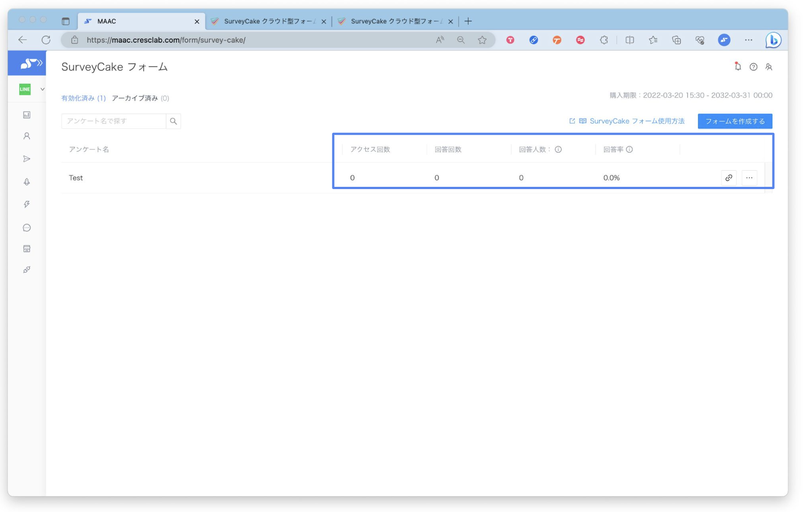Viewport: 812px width, 512px height.
Task: Click the green LINE channel icon
Action: pyautogui.click(x=25, y=89)
